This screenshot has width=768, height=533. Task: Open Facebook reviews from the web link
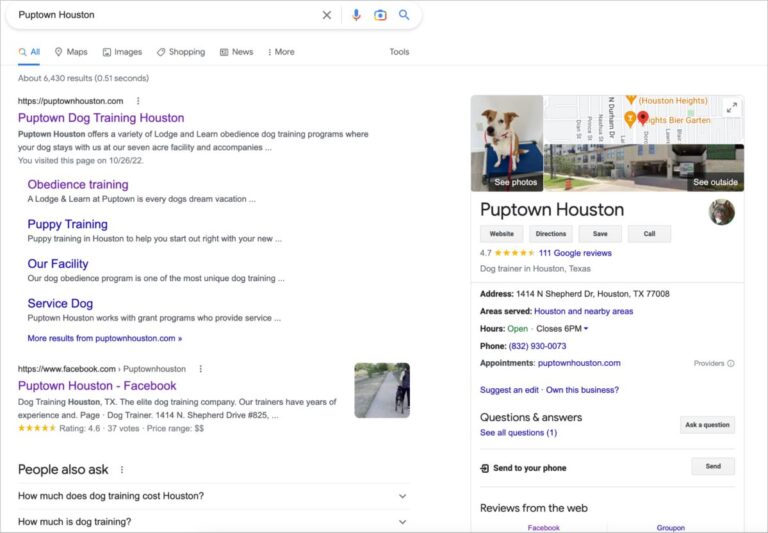pos(544,528)
